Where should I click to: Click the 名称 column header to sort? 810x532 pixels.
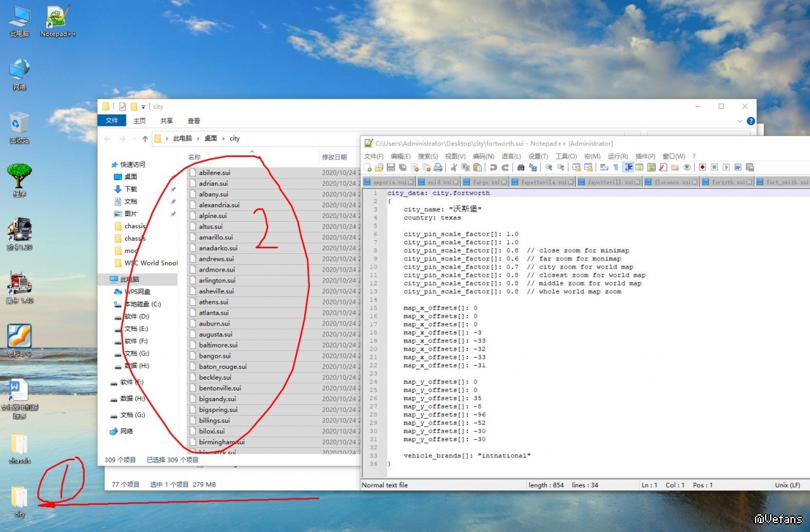point(194,157)
